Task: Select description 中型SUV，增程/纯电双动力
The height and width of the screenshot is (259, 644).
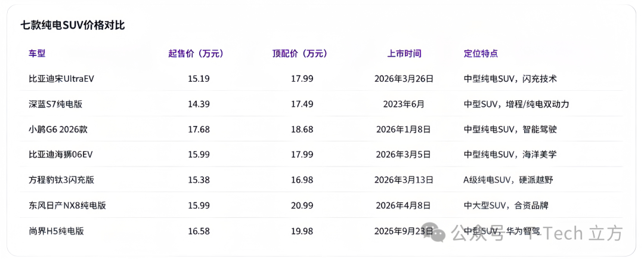Action: pyautogui.click(x=516, y=104)
